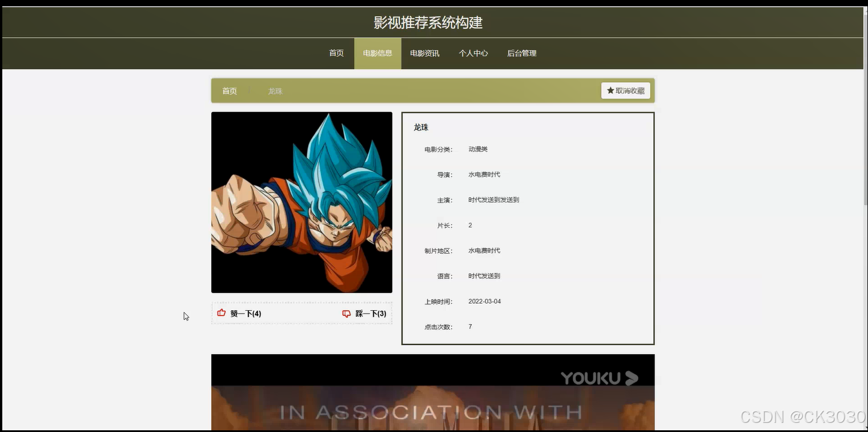This screenshot has width=868, height=432.
Task: Click the runtime value 2
Action: click(470, 225)
